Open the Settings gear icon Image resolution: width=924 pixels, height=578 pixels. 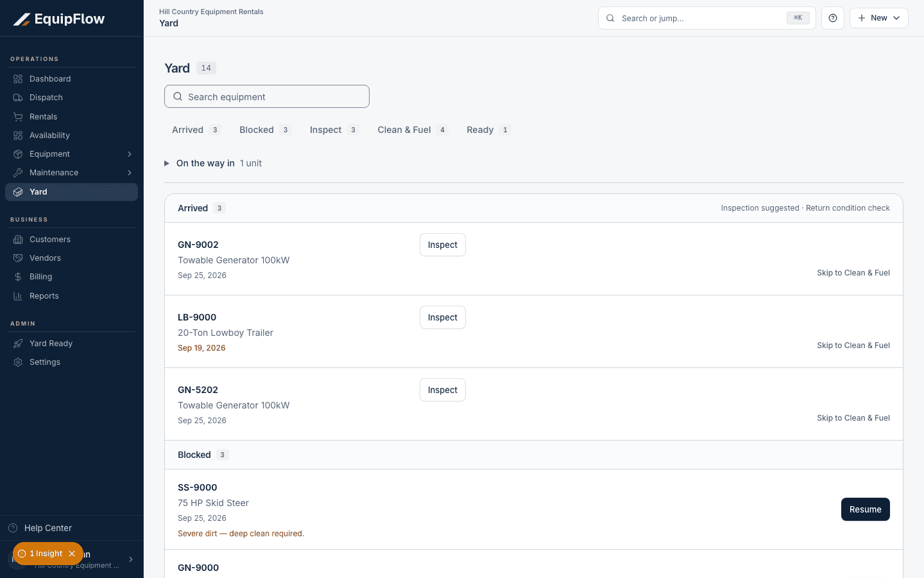(x=18, y=362)
